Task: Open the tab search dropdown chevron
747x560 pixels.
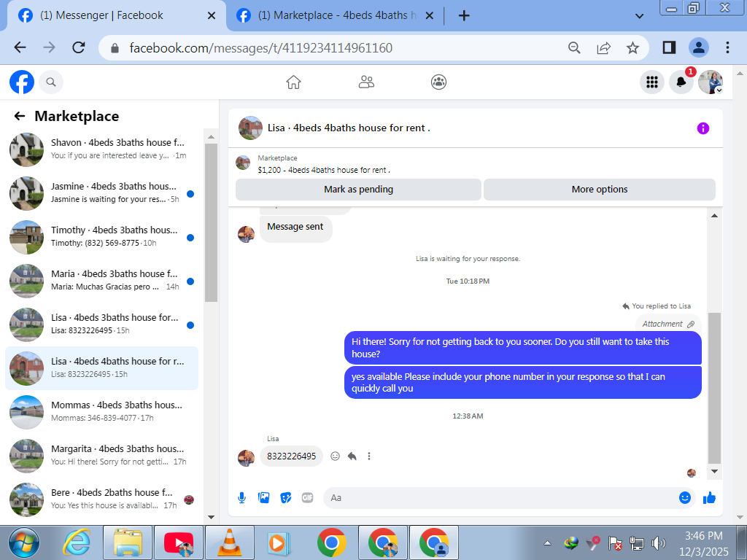Action: click(639, 16)
